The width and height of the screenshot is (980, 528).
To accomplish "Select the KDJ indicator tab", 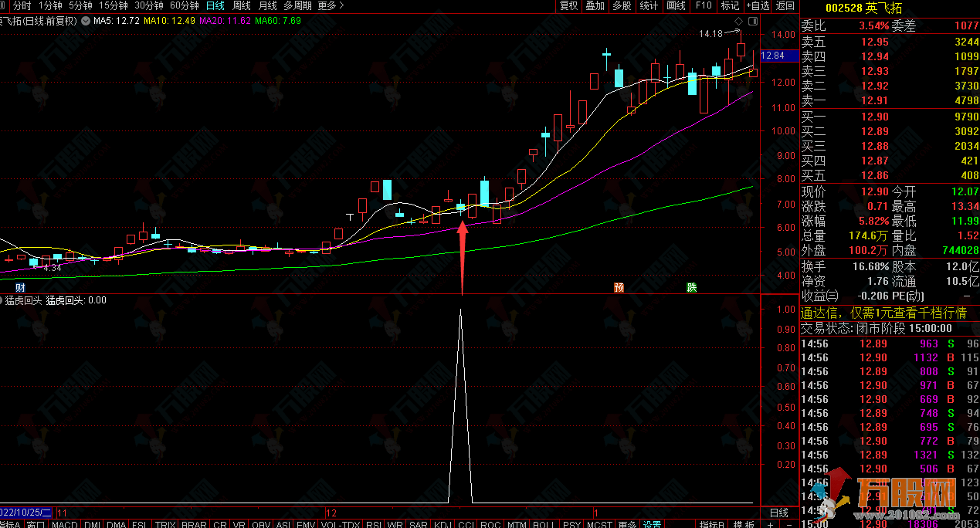I will coord(443,525).
